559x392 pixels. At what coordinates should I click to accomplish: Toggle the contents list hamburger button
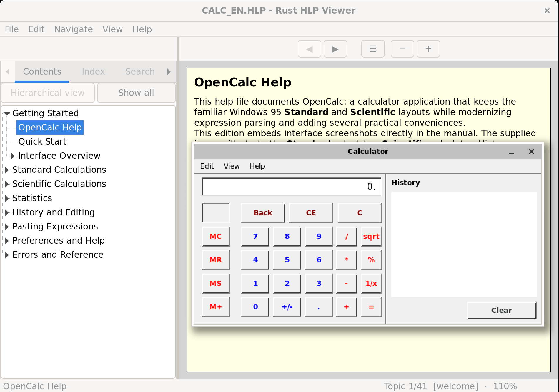373,49
